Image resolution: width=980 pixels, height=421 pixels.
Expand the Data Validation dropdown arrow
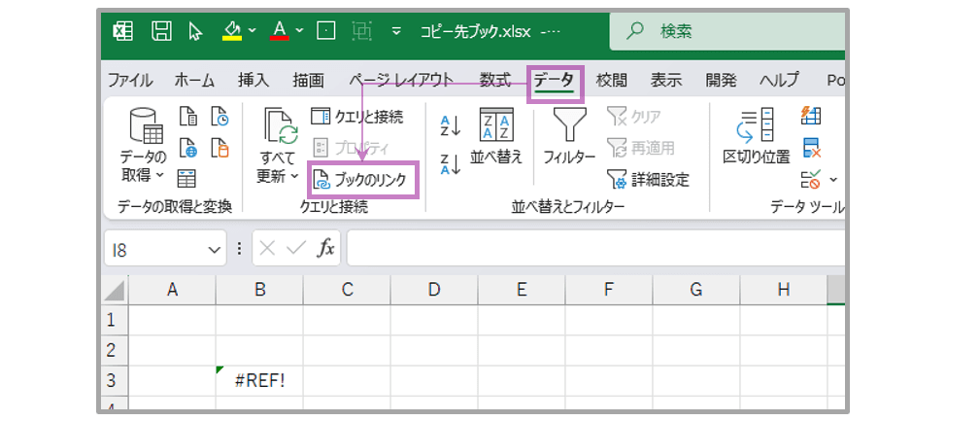coord(833,180)
